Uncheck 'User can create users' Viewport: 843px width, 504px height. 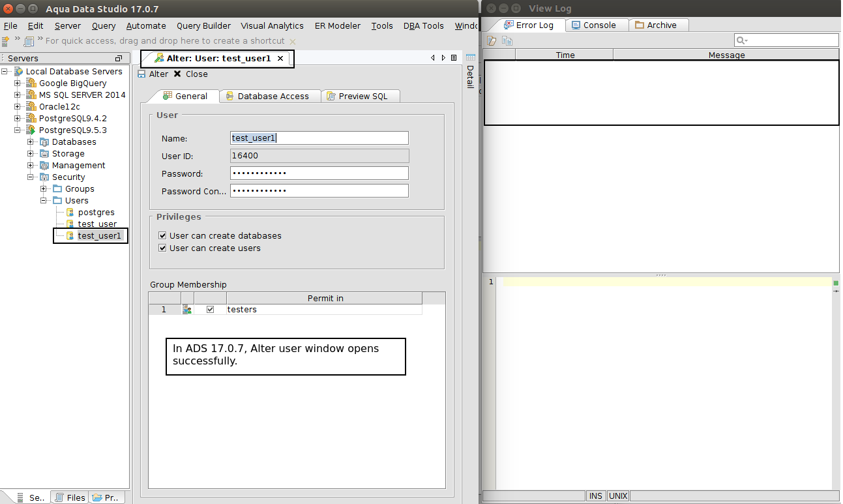click(x=162, y=248)
